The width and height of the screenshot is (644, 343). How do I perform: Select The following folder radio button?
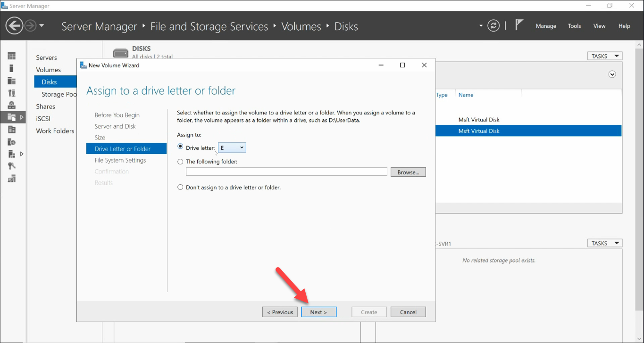click(x=180, y=162)
